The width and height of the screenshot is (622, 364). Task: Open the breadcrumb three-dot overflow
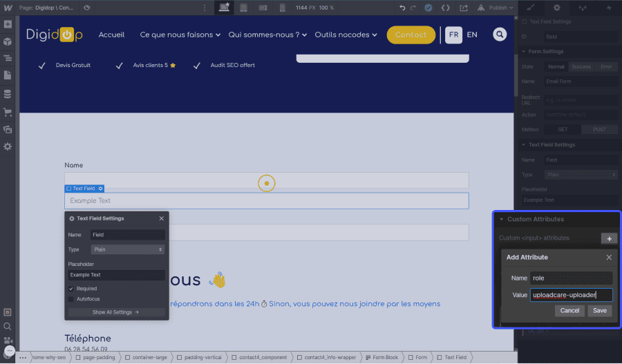(x=23, y=358)
